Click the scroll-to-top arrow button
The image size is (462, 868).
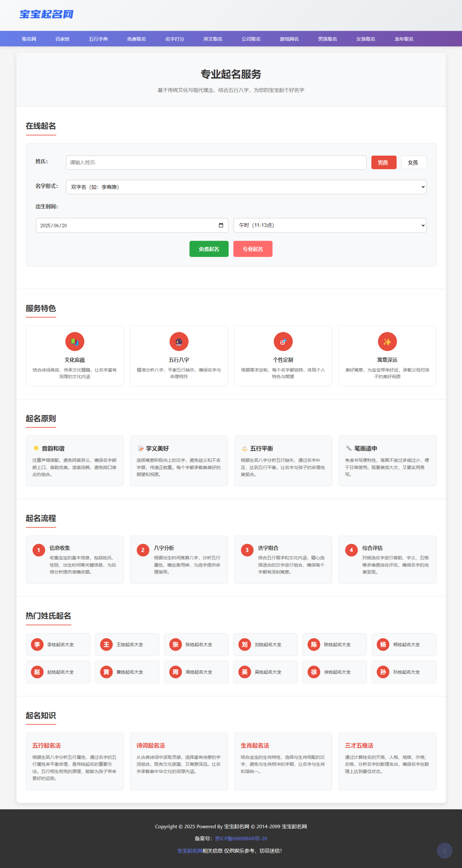(444, 851)
